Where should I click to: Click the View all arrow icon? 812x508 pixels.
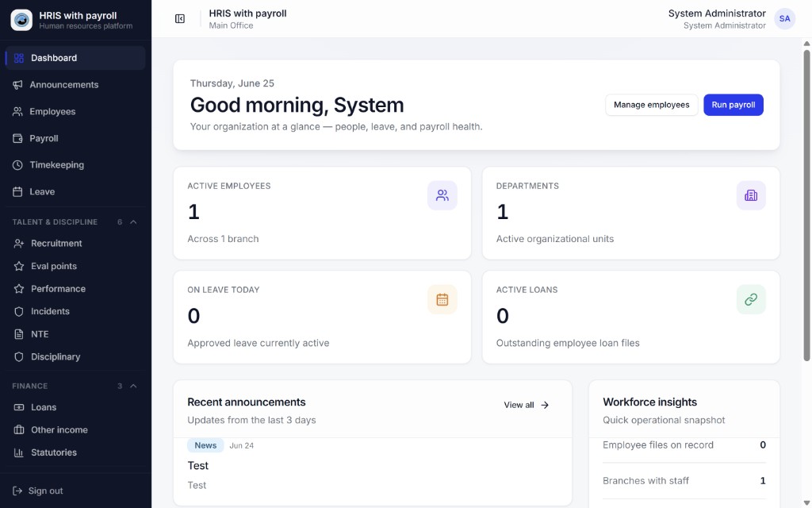[x=545, y=406]
